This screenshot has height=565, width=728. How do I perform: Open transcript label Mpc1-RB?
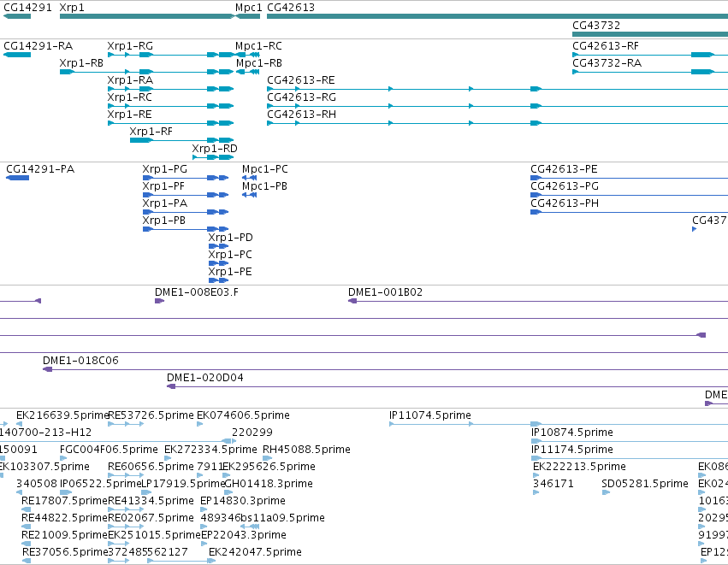point(259,63)
